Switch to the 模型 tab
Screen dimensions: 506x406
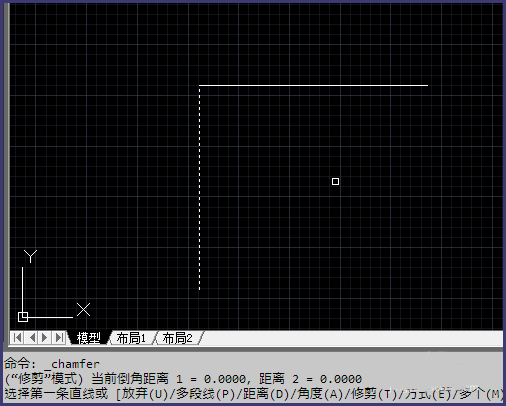coord(88,338)
